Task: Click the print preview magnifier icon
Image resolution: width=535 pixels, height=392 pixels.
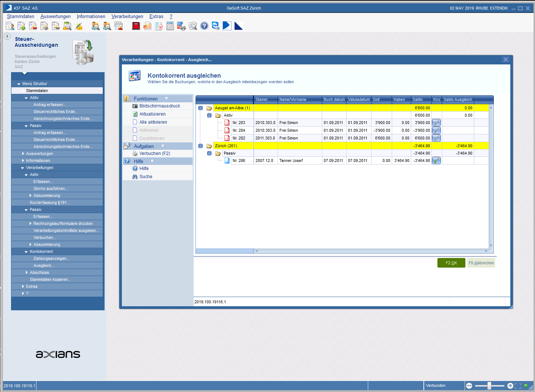Action: pyautogui.click(x=193, y=26)
